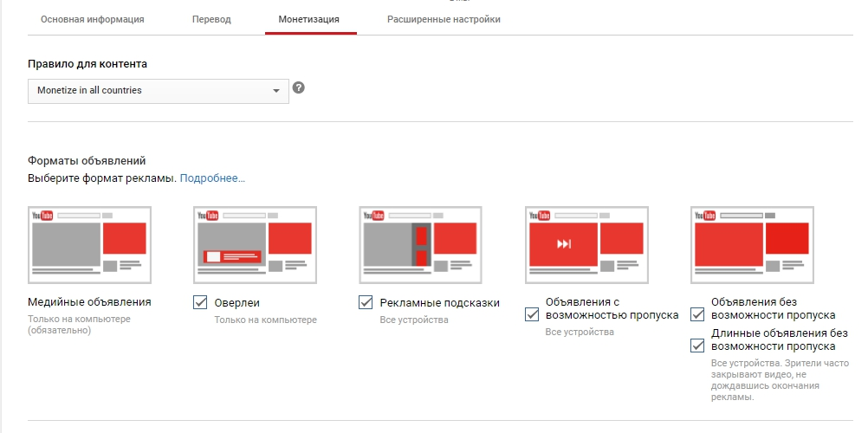Viewport: 868px width, 433px height.
Task: Toggle the Рекламные подсказки checkbox
Action: point(366,302)
